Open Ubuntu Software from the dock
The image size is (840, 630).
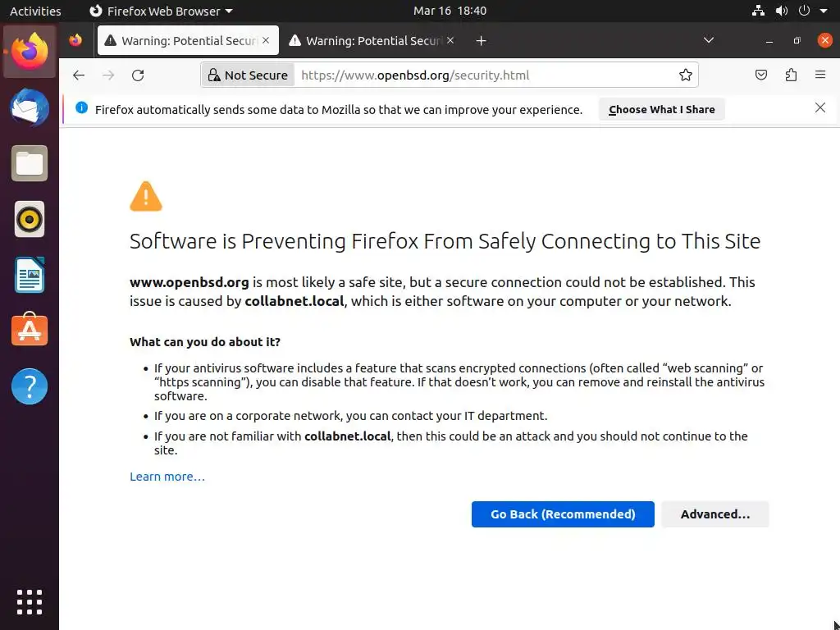(x=30, y=331)
